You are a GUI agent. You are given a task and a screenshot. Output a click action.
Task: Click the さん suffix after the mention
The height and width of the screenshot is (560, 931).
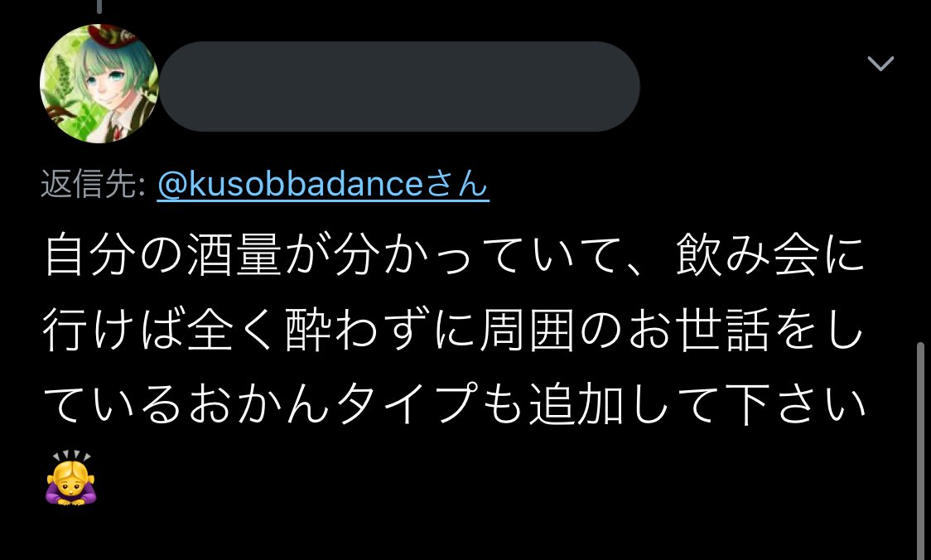point(456,184)
